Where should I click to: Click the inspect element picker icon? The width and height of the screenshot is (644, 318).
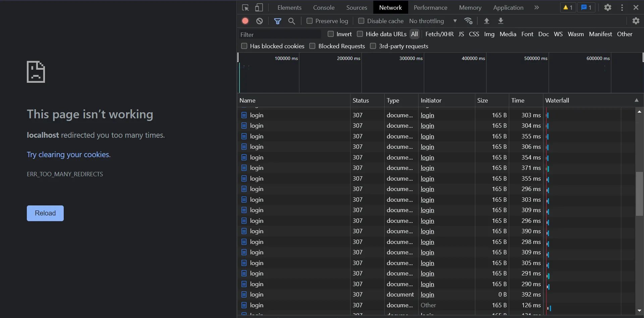245,7
